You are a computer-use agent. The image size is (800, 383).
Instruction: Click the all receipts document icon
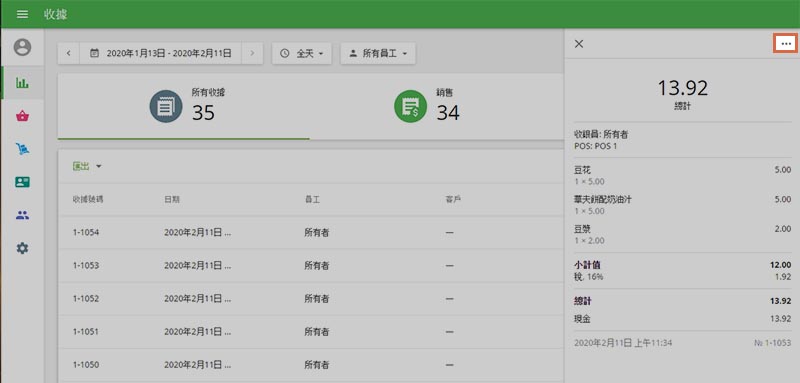pyautogui.click(x=165, y=106)
